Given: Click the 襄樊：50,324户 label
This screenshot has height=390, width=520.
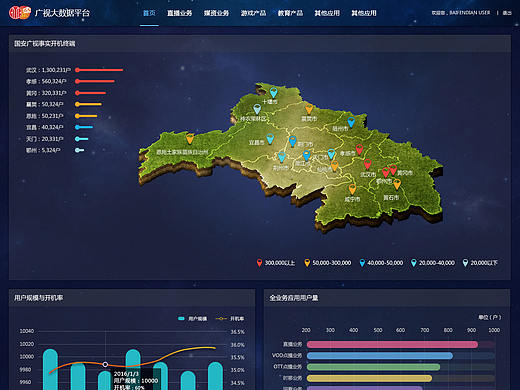Looking at the screenshot, I should (x=45, y=104).
